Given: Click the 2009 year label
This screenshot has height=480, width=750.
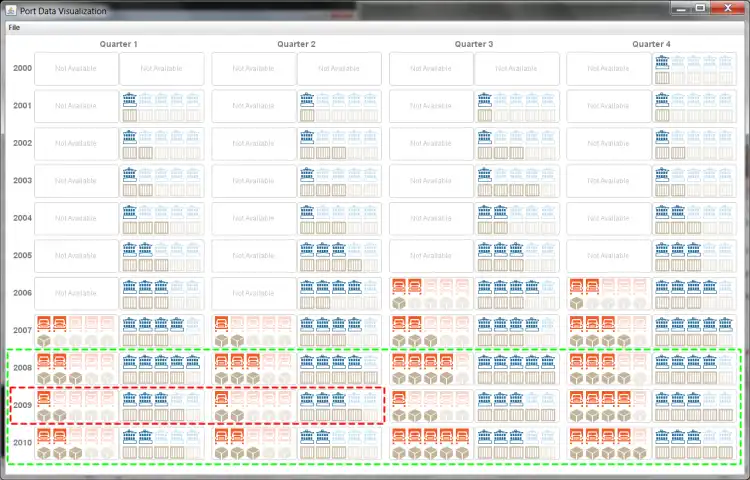Looking at the screenshot, I should pyautogui.click(x=22, y=405).
